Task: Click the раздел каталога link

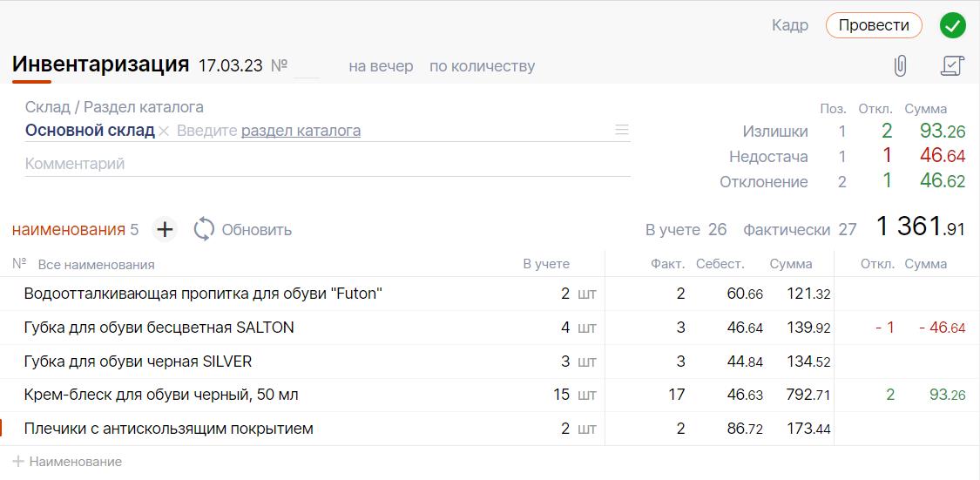Action: click(x=301, y=131)
